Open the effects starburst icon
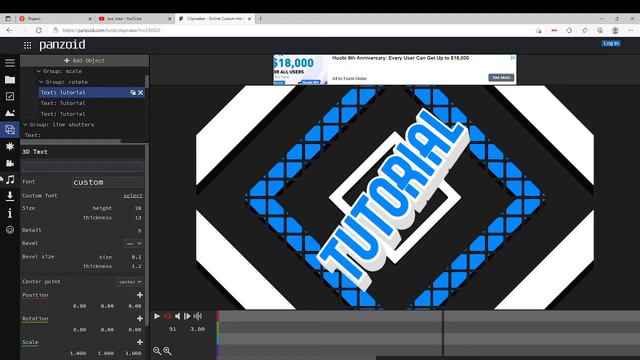640x360 pixels. 10,146
